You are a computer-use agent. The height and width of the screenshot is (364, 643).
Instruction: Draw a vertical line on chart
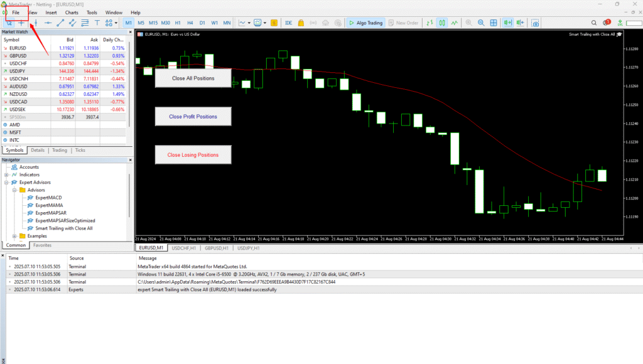(x=36, y=23)
